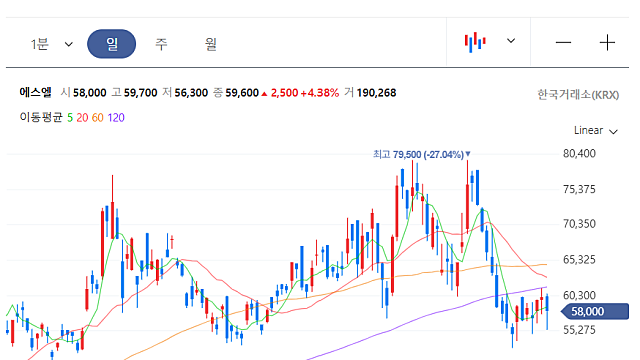Switch to the 월 monthly chart tab

(x=211, y=44)
